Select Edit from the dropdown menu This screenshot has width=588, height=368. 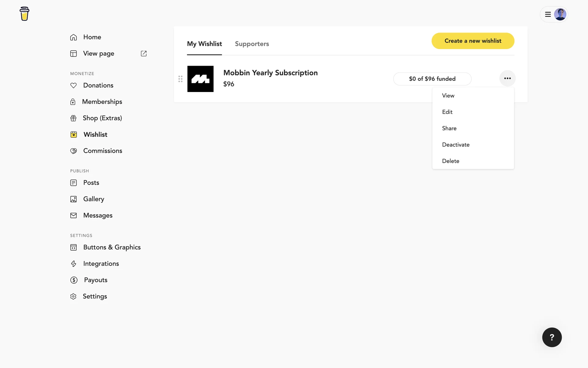(x=447, y=112)
